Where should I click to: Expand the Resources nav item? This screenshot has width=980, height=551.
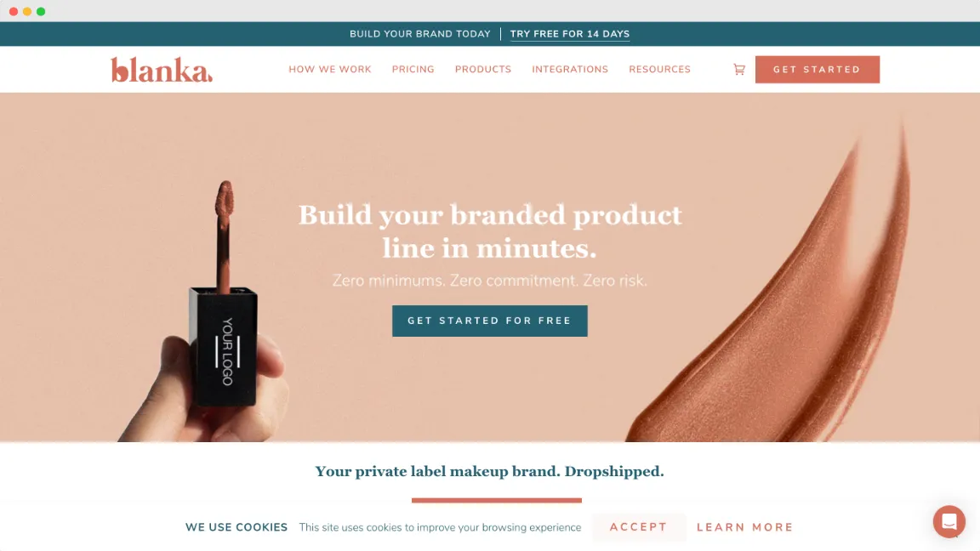point(659,70)
